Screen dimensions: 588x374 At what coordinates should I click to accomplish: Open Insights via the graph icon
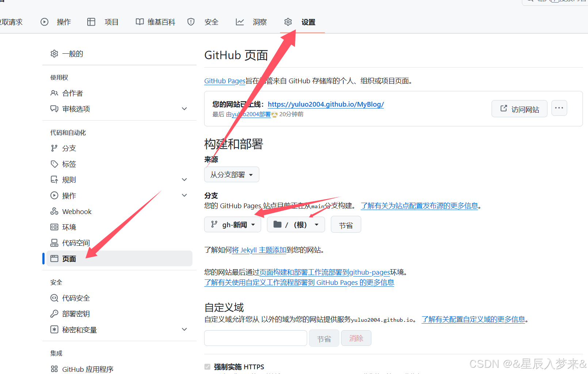pos(240,22)
